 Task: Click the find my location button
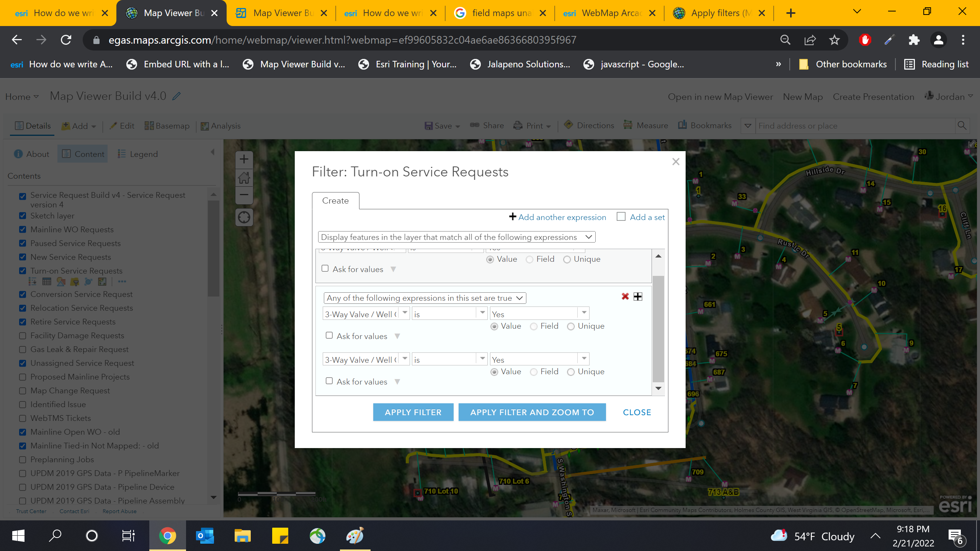point(244,217)
